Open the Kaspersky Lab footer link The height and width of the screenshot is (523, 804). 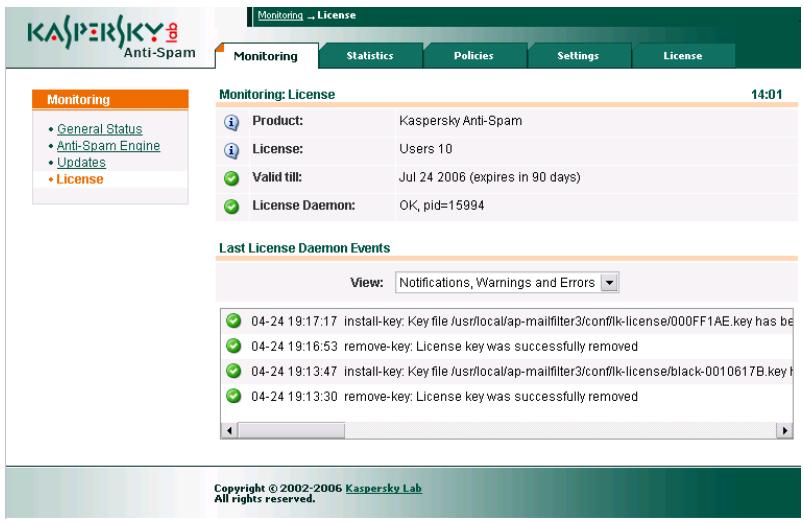point(383,488)
